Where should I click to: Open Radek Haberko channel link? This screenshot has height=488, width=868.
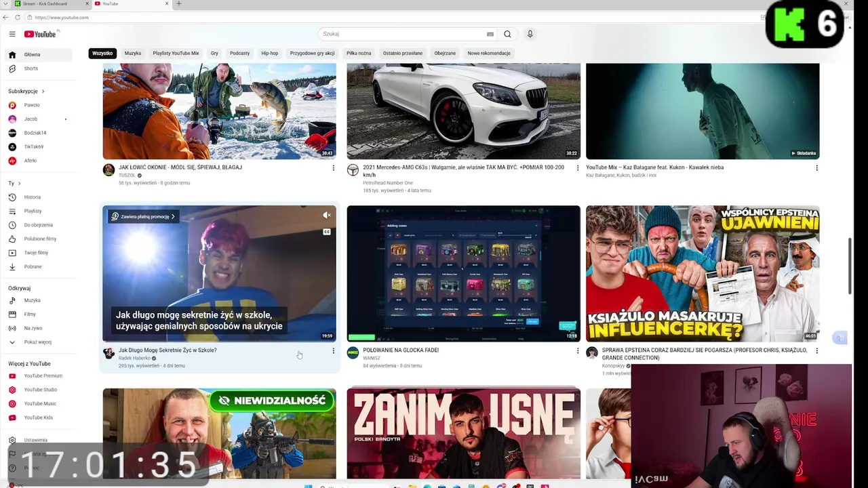(134, 358)
